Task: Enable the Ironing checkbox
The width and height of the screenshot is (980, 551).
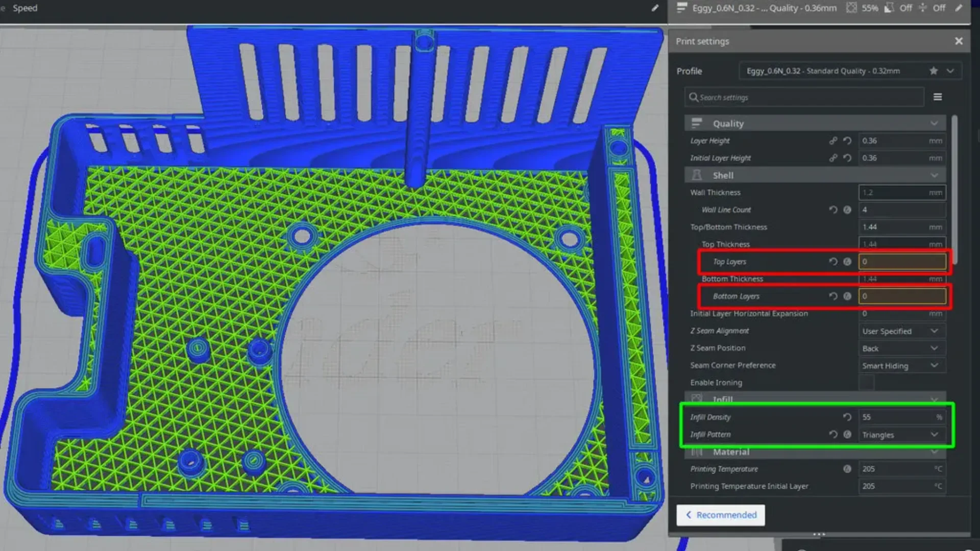Action: click(x=866, y=383)
